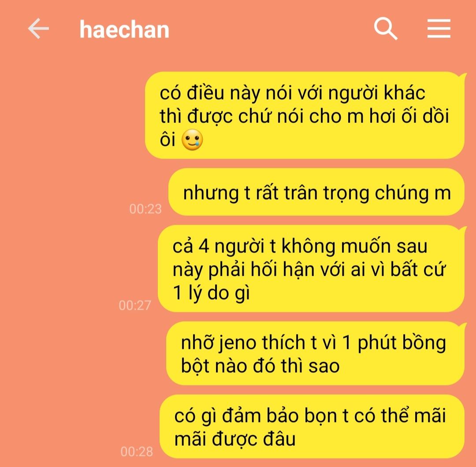
Task: Select the message starting 'cả 4 người t'
Action: tap(311, 269)
